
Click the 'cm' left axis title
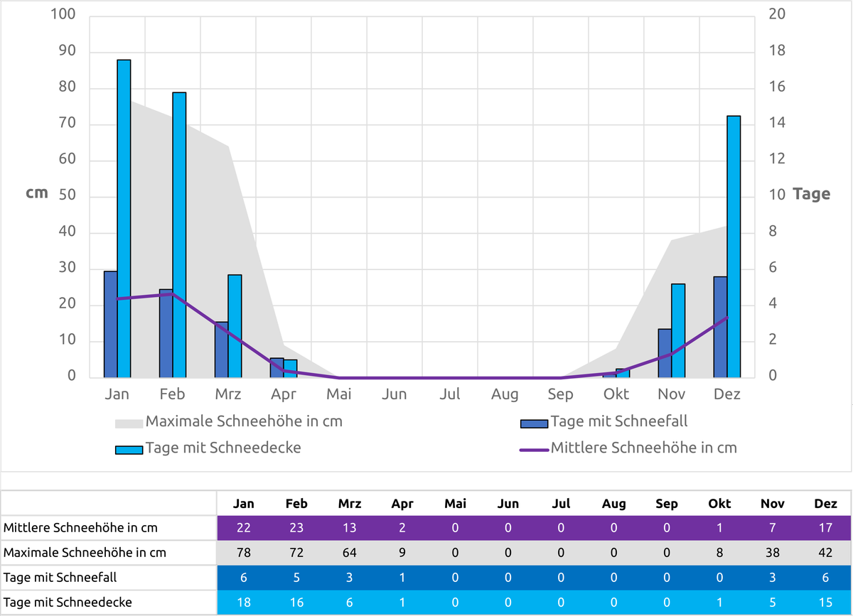tap(37, 193)
